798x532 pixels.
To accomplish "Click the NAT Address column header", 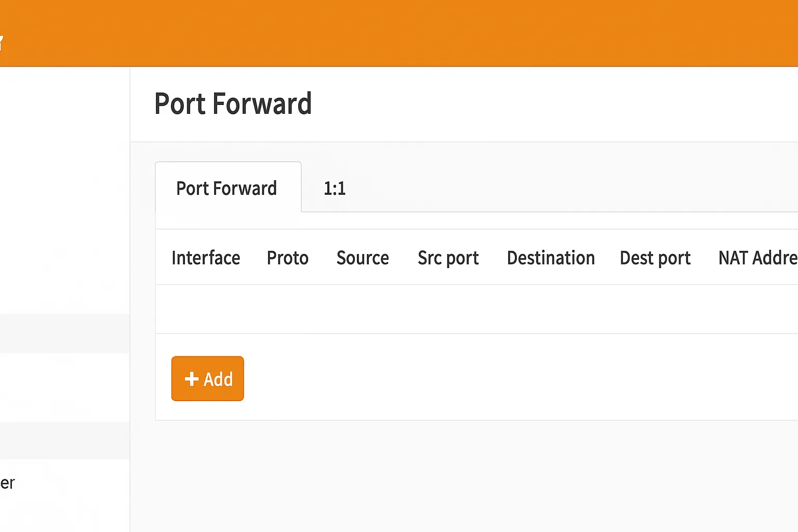I will [757, 258].
